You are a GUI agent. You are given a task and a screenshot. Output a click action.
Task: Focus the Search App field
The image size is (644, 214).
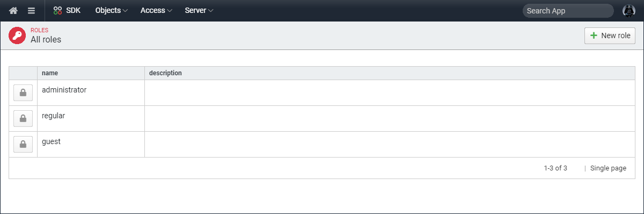[x=568, y=11]
